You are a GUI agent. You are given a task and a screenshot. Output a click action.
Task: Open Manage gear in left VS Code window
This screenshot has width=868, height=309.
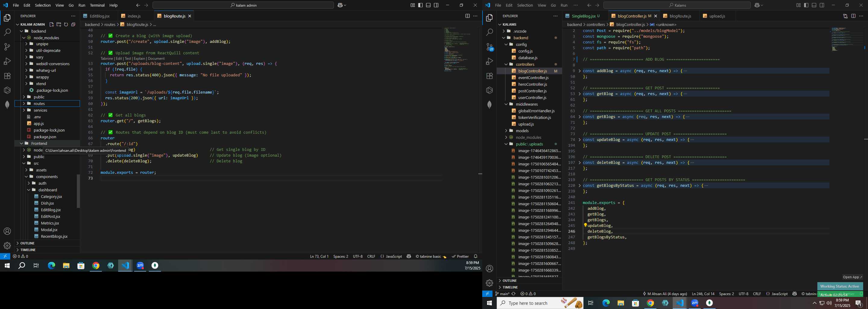7,246
